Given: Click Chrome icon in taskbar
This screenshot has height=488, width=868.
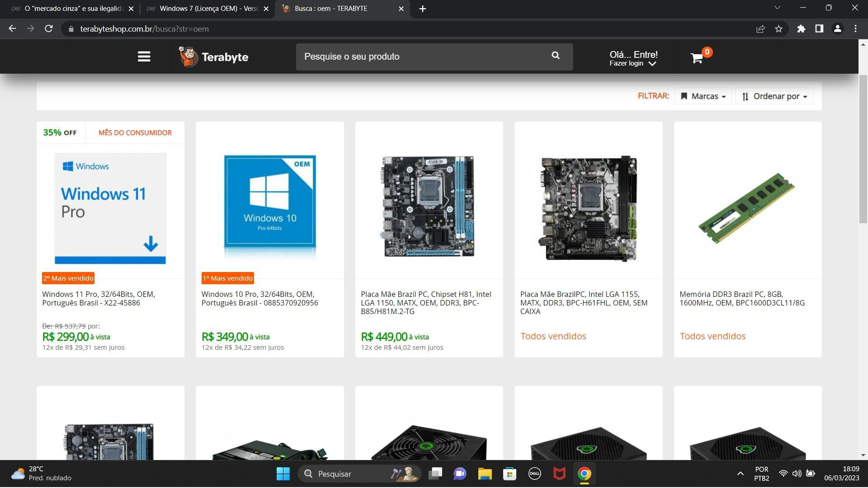Looking at the screenshot, I should [584, 474].
